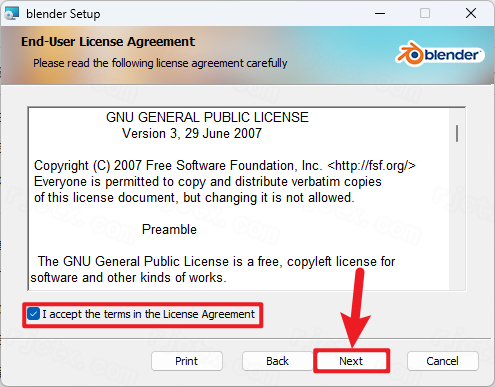This screenshot has height=387, width=495.
Task: Click the license text scrollbar thumb
Action: [457, 133]
